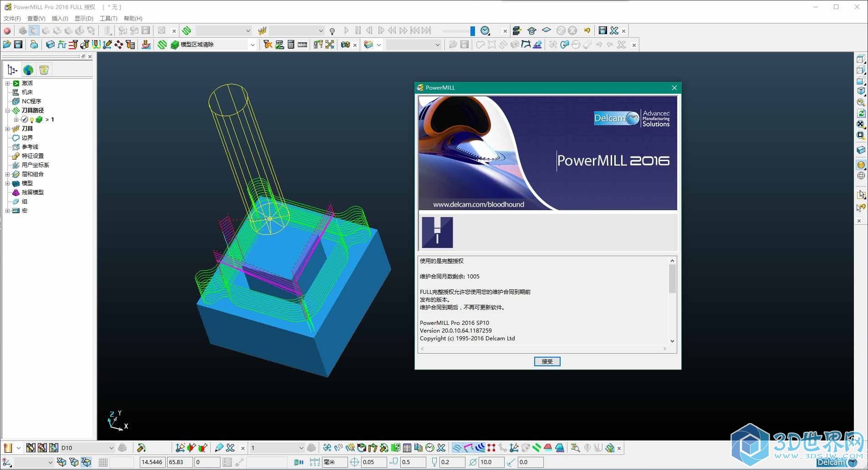Click scroll down arrow in license text box

(x=672, y=341)
